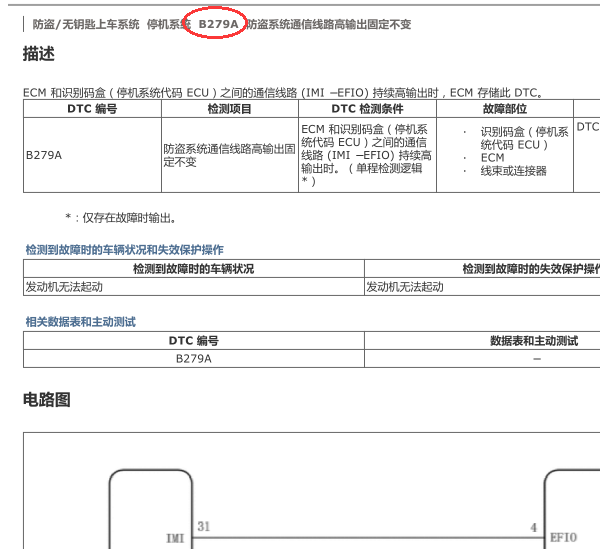
Task: Click pin number 4 in the circuit diagram
Action: [534, 528]
